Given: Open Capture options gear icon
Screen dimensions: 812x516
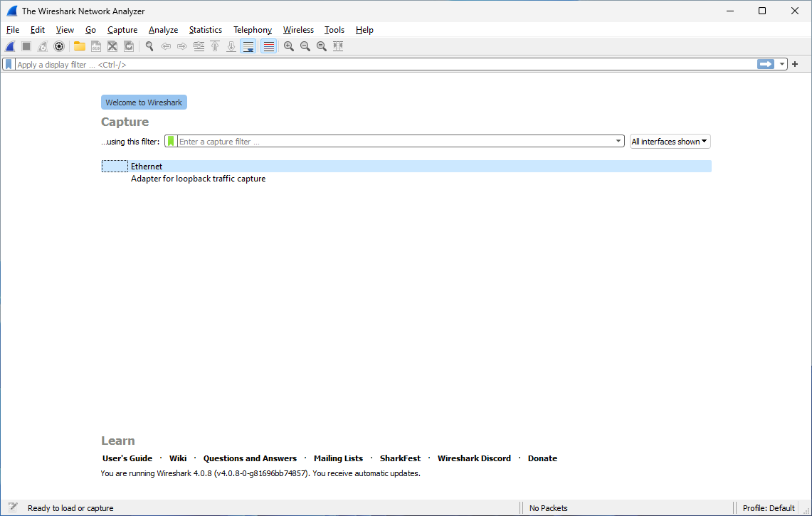Looking at the screenshot, I should 60,47.
